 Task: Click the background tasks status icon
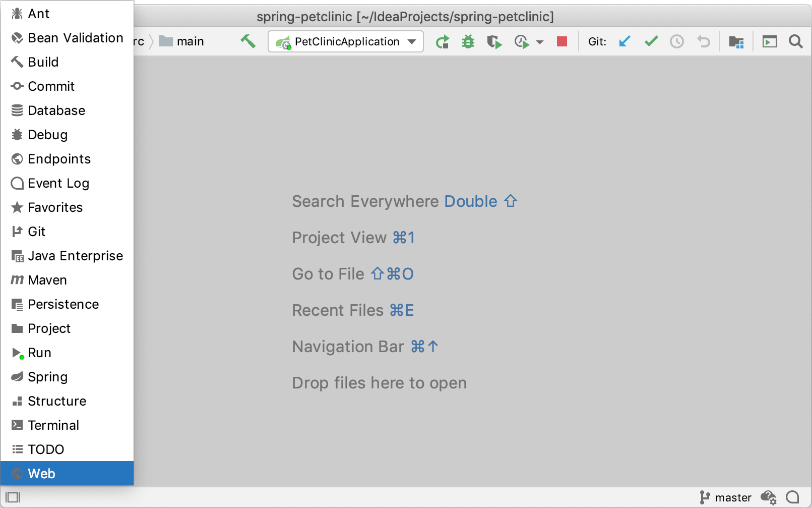[x=769, y=497]
